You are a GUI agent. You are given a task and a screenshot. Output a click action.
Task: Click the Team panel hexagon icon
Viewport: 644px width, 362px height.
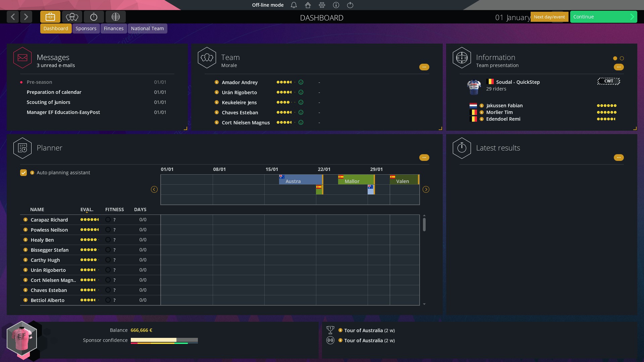pyautogui.click(x=207, y=58)
